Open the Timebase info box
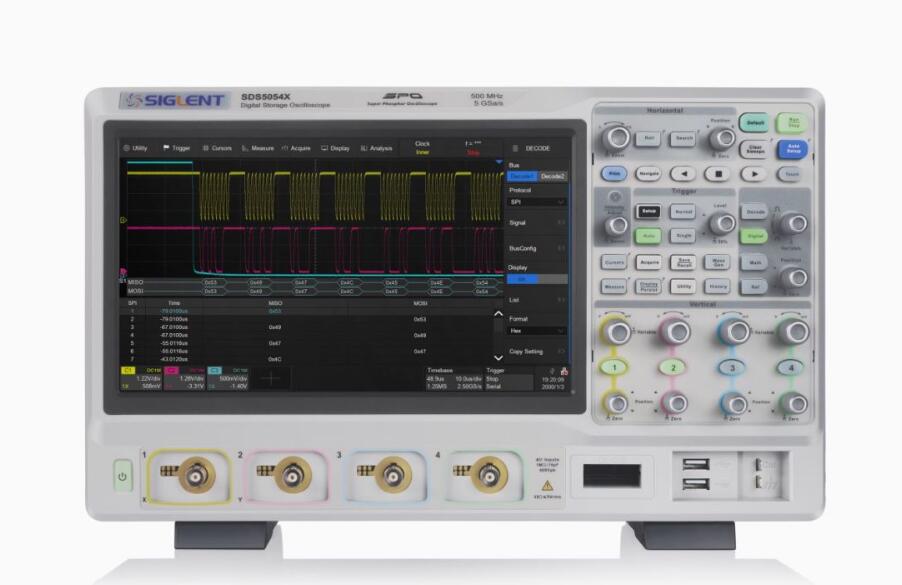This screenshot has width=902, height=585. point(453,378)
